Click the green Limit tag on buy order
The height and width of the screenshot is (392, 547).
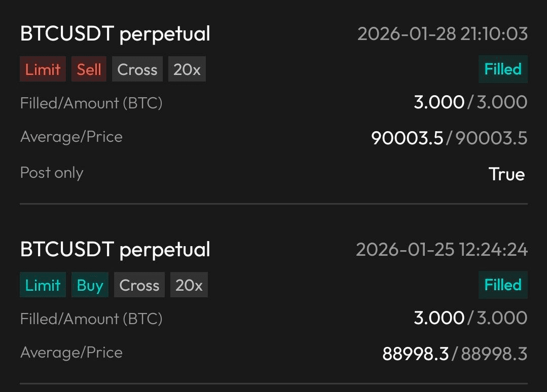coord(43,285)
